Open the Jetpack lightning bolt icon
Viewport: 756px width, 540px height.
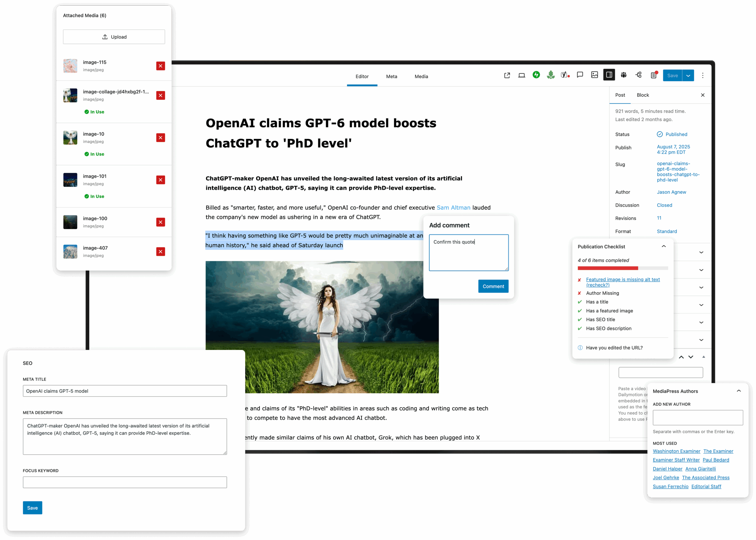(536, 75)
